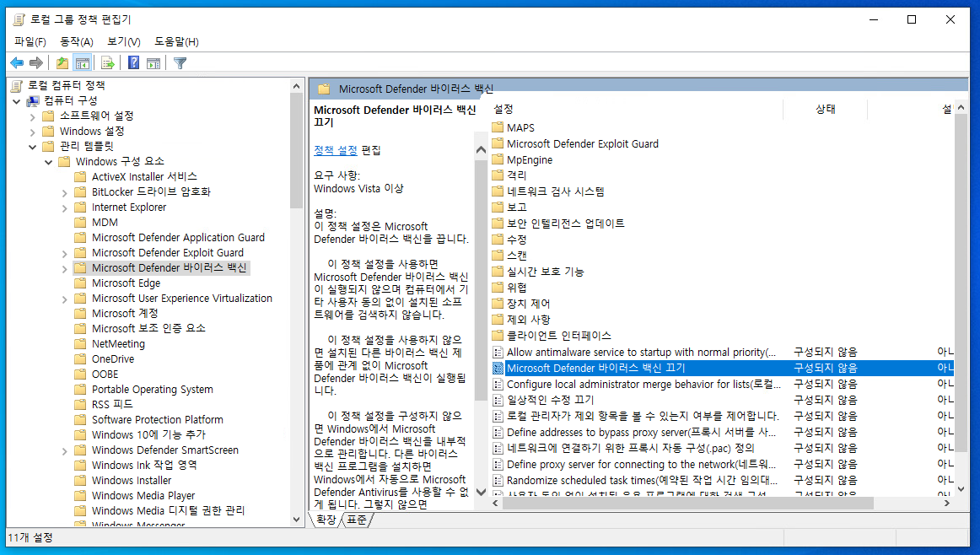Screen dimensions: 980x555
Task: Click policy icon for Allow antimalware service
Action: click(x=498, y=352)
